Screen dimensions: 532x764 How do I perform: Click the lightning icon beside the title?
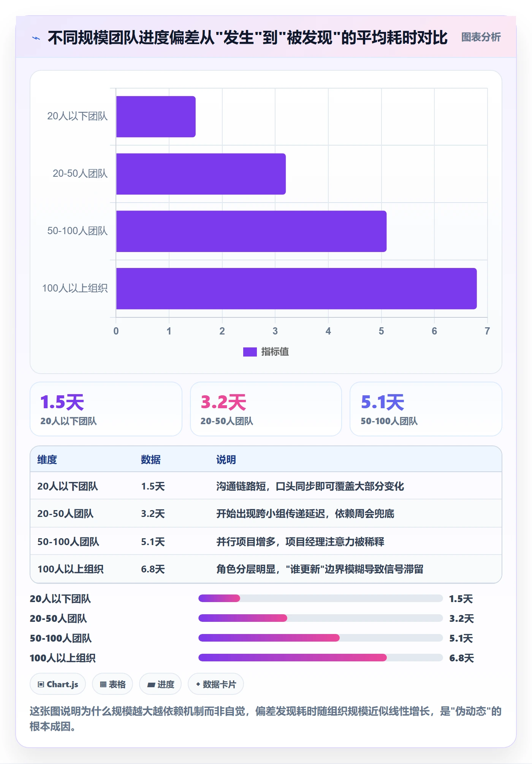point(36,38)
